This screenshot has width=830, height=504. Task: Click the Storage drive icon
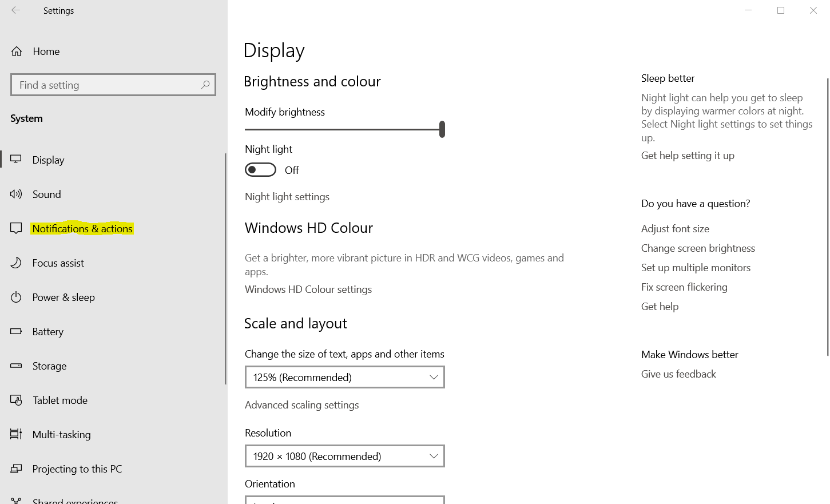click(16, 366)
